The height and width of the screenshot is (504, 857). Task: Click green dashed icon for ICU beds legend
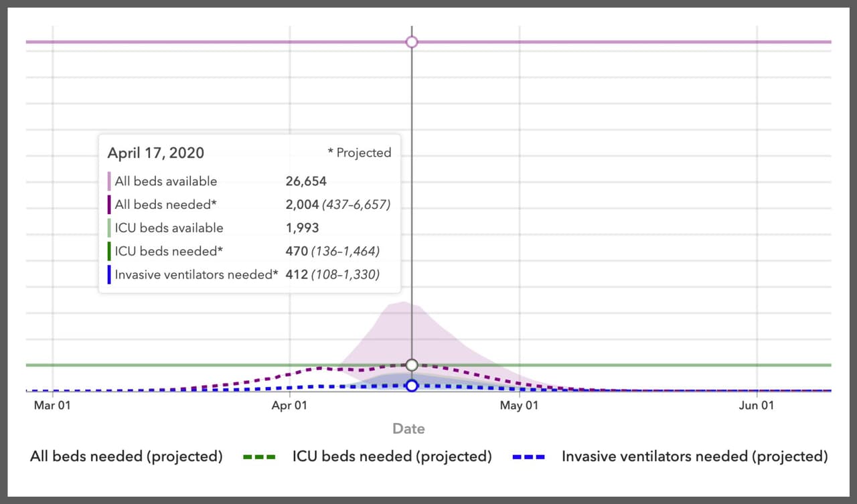(x=257, y=457)
